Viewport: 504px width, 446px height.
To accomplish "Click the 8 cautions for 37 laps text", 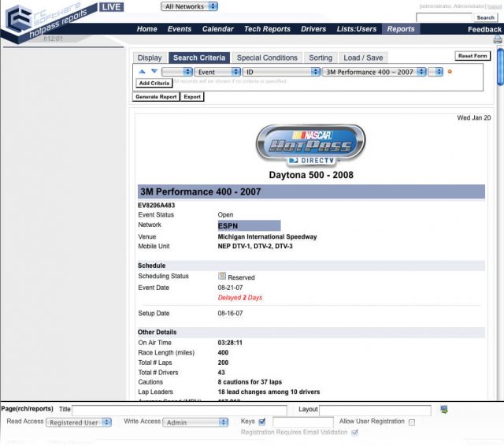I will pos(250,382).
